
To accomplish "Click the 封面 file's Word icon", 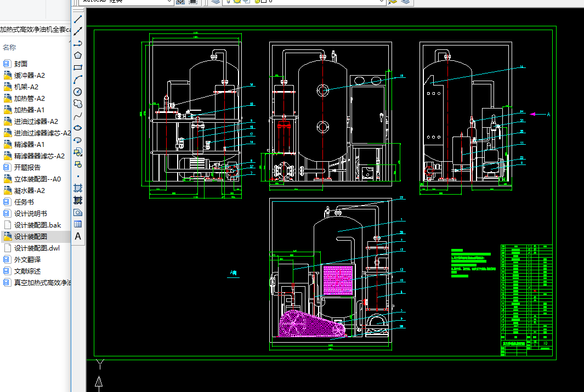I will tap(7, 64).
